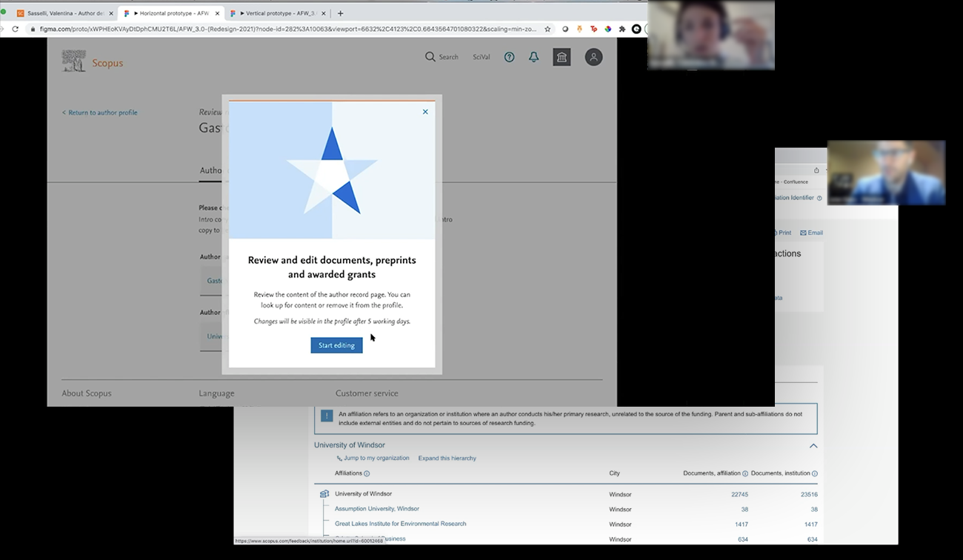
Task: Click the Customer service footer heading
Action: (367, 393)
